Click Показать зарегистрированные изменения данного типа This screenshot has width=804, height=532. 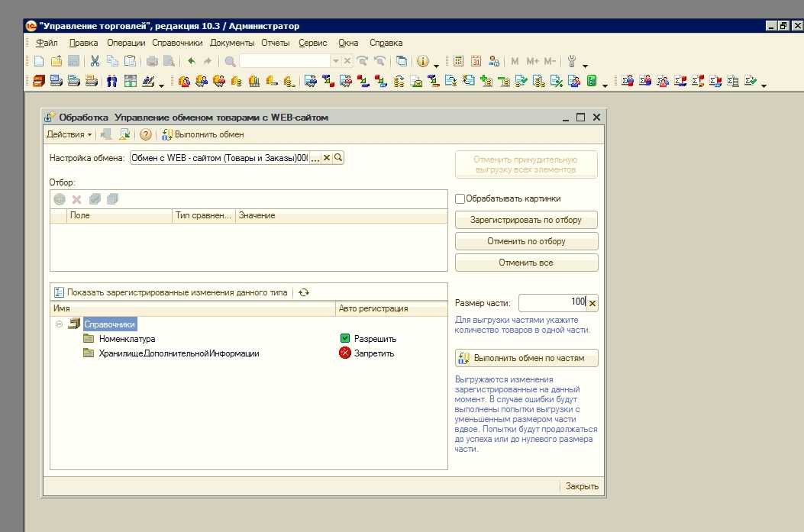[x=171, y=292]
